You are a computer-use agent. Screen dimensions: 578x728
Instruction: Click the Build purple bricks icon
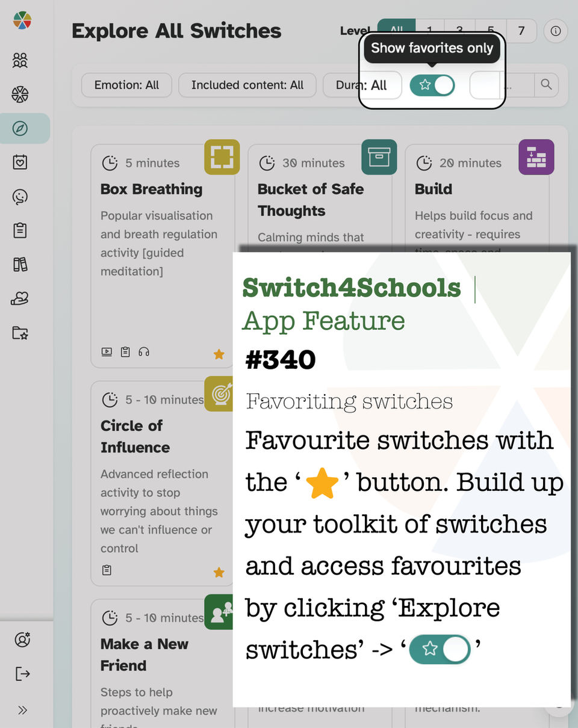click(x=536, y=157)
